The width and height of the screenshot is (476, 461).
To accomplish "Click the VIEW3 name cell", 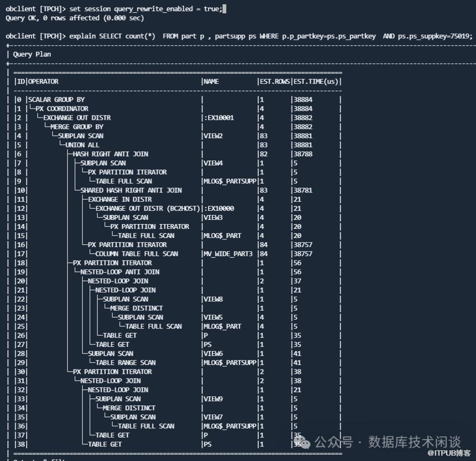I will point(213,218).
